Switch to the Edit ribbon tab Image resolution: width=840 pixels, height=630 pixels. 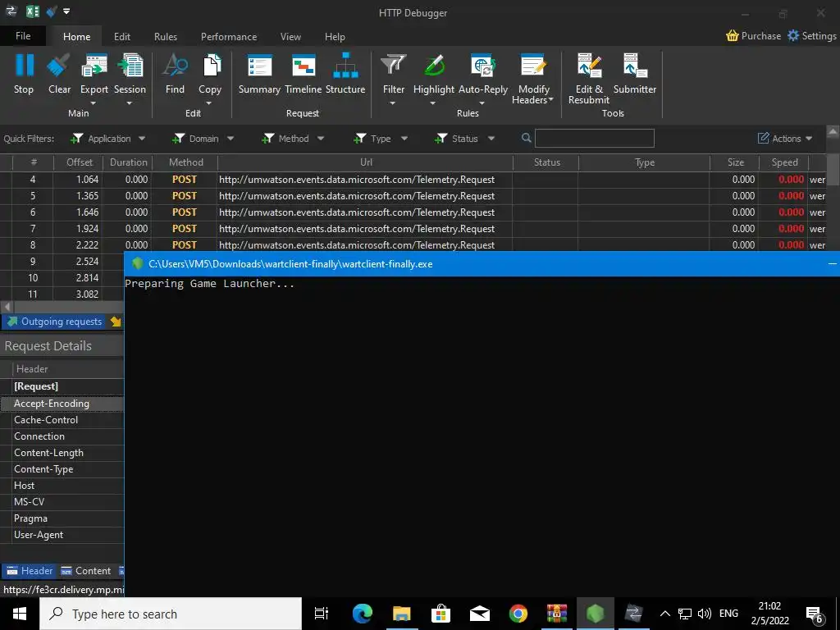coord(122,36)
